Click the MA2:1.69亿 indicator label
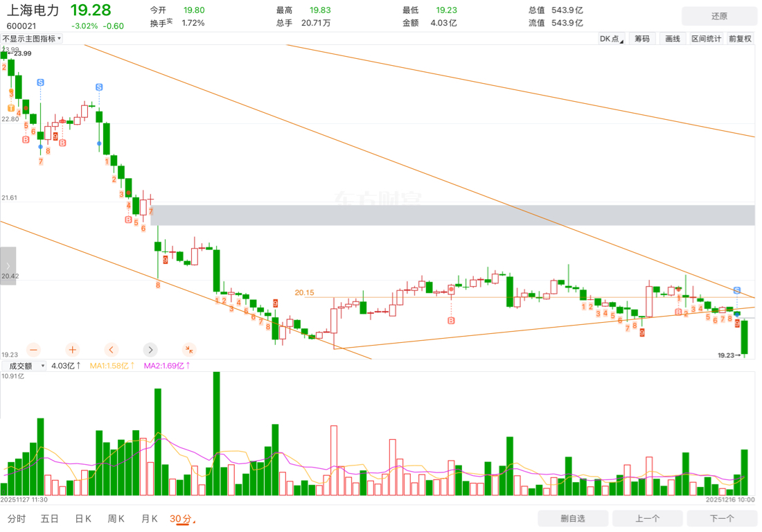 point(167,366)
